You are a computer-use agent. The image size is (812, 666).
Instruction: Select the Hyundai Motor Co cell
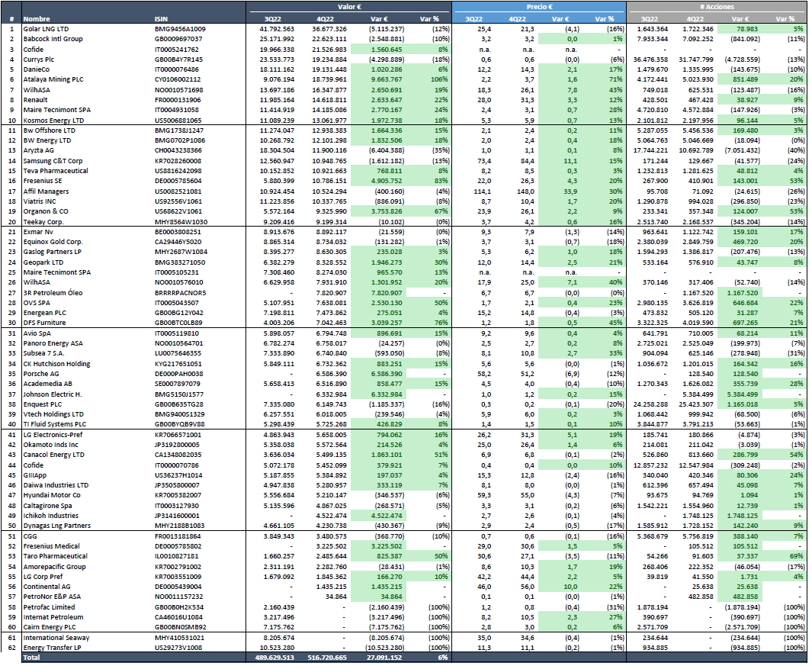51,495
